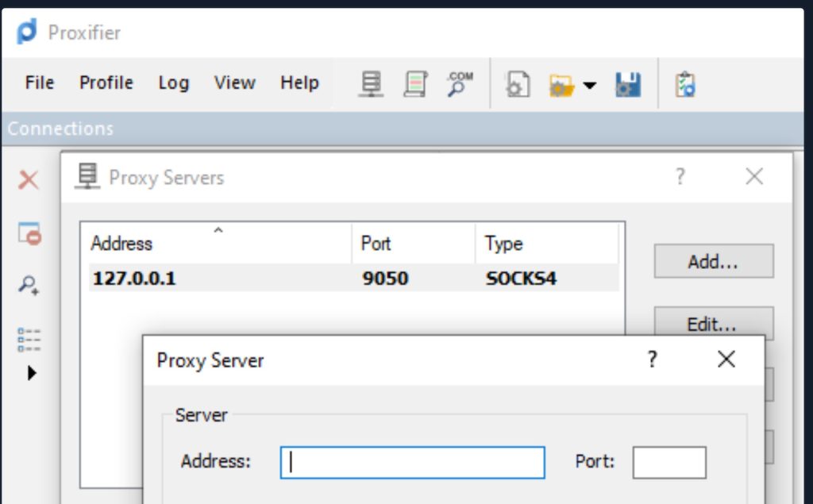Save profile with the floppy disk icon
Screen dimensions: 813x504
click(628, 84)
